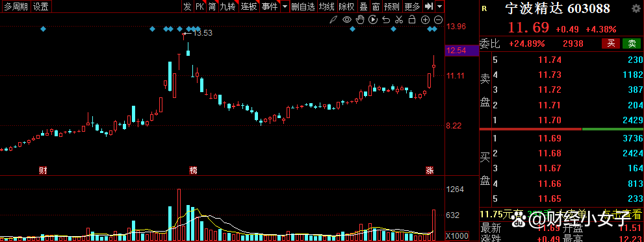Open dropdown arrow after 事件
Screen dimensions: 644x242
click(x=285, y=6)
